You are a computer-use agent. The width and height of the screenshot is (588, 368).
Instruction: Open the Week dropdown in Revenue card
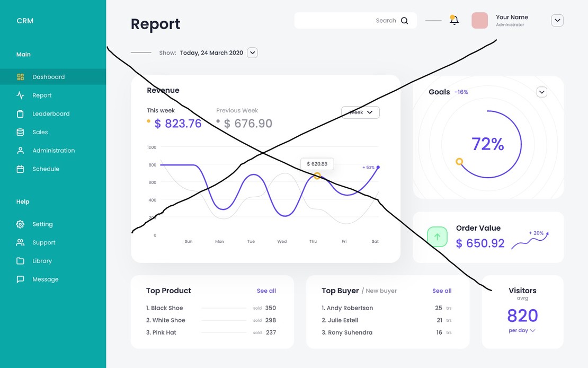tap(360, 112)
